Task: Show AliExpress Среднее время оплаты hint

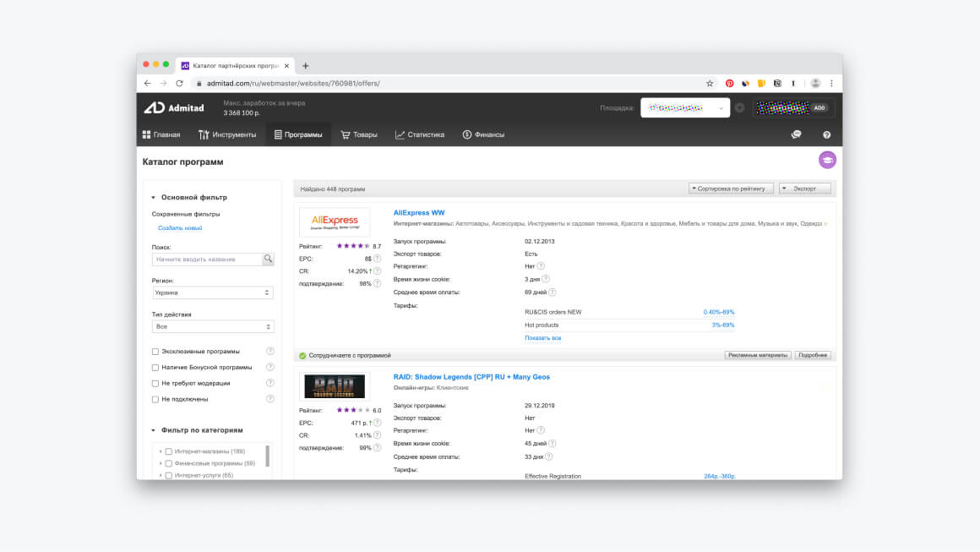Action: [x=553, y=292]
